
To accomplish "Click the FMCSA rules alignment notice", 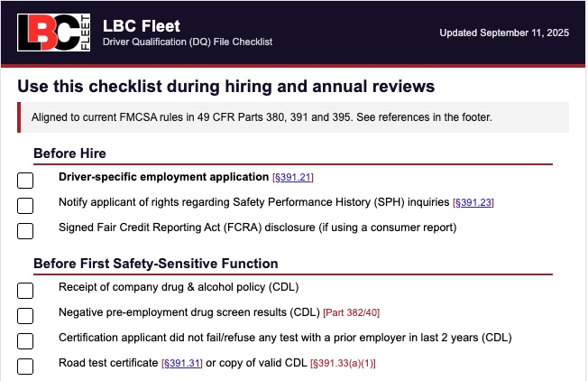I will tap(262, 117).
